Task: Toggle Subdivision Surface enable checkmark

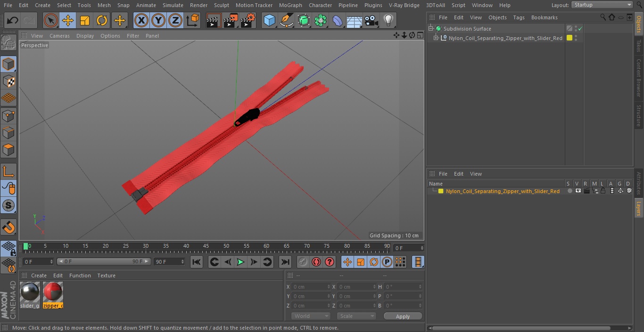Action: (x=581, y=29)
